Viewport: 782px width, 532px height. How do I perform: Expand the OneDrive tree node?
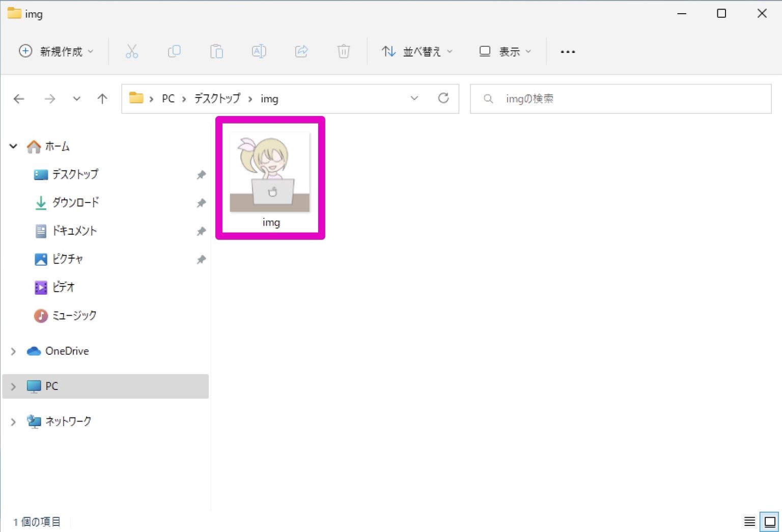point(13,351)
